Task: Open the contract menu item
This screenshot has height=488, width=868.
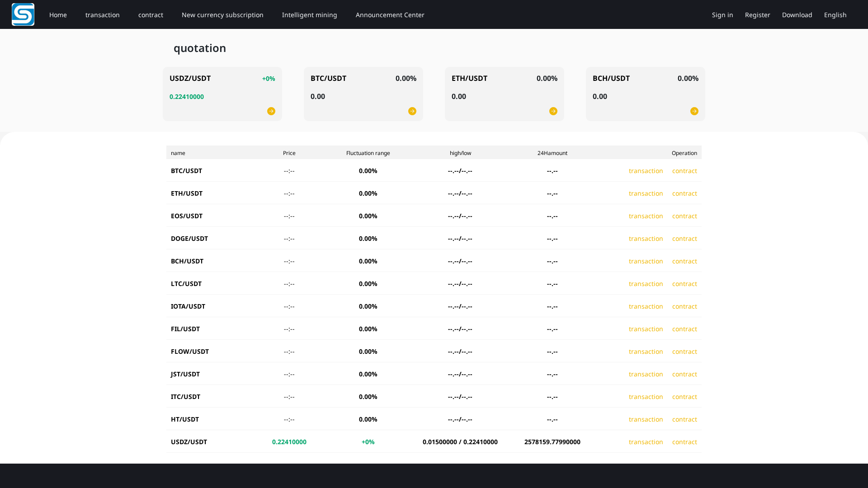Action: tap(151, 14)
